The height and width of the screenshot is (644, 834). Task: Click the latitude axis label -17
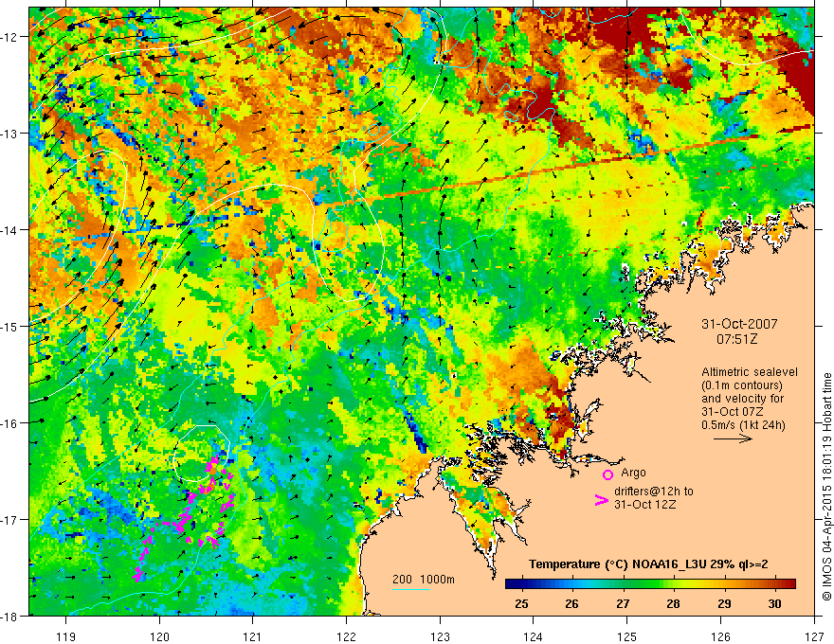tap(10, 519)
